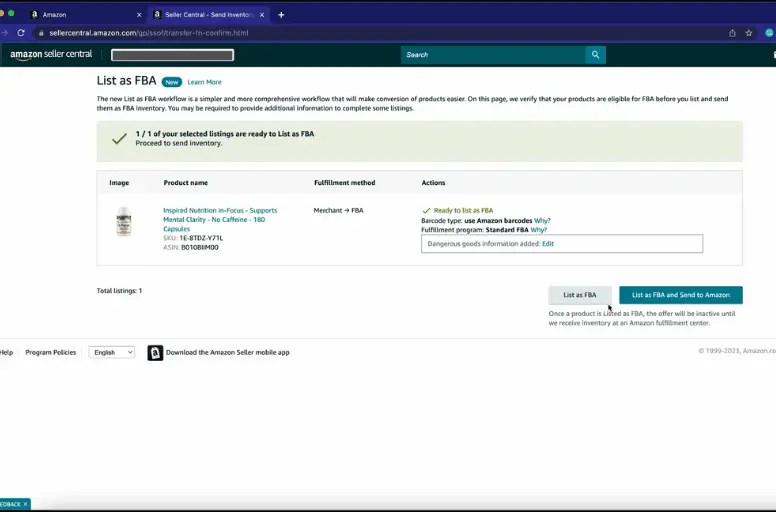776x512 pixels.
Task: Open the Help footer link
Action: (6, 352)
